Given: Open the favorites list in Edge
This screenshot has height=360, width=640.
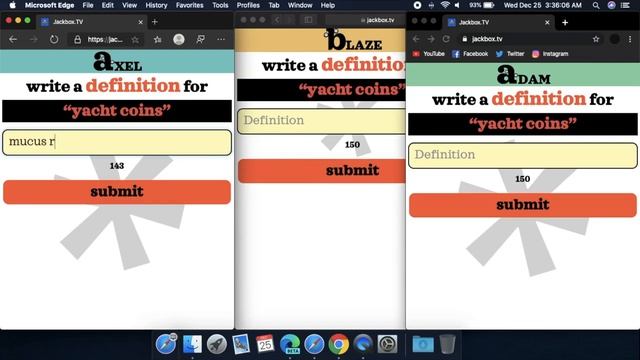Looking at the screenshot, I should (158, 39).
